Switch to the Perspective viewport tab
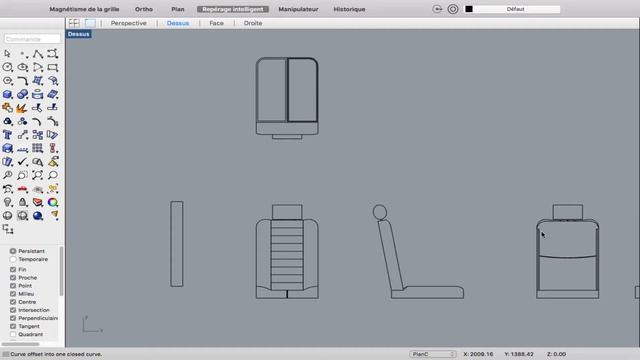 pos(129,23)
